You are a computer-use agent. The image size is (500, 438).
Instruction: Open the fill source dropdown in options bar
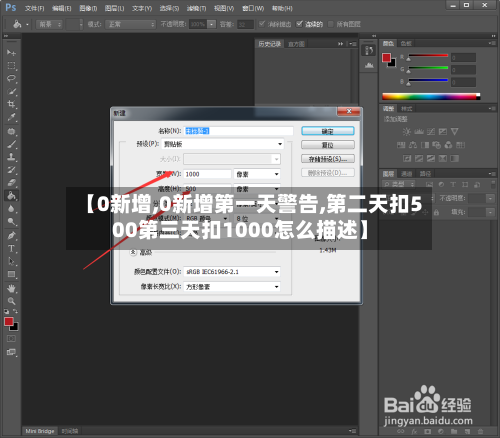49,24
